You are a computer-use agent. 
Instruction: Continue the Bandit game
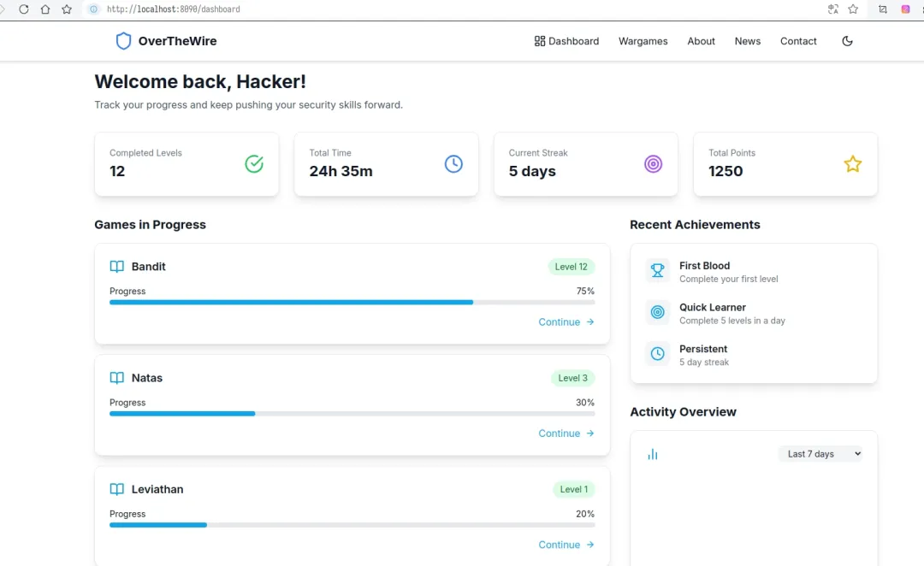coord(566,322)
